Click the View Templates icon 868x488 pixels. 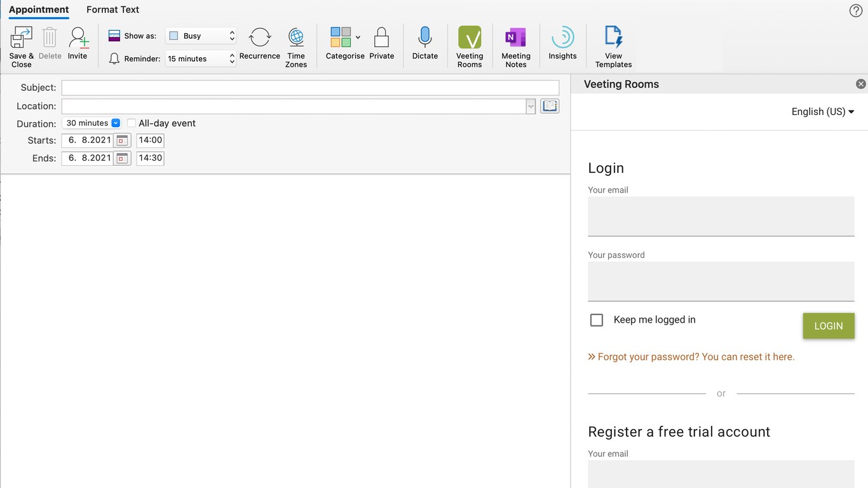[614, 37]
